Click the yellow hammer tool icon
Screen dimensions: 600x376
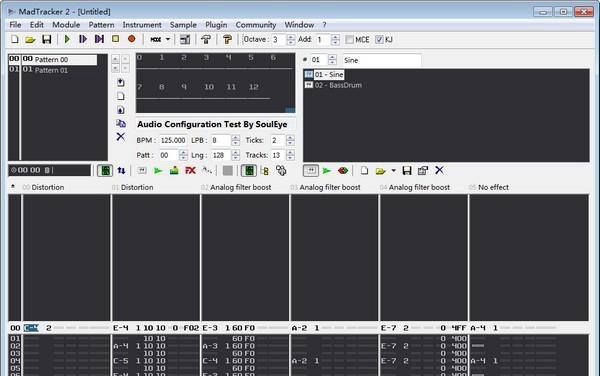point(227,39)
